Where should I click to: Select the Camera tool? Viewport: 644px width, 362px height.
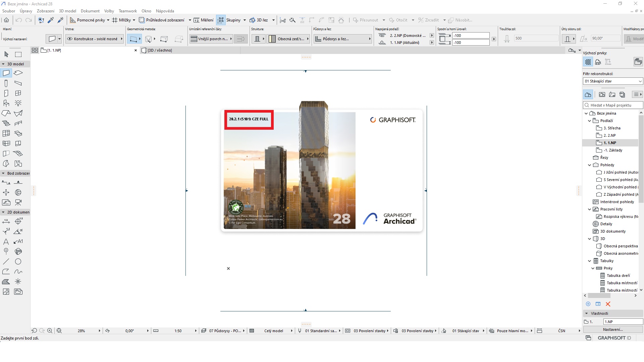coord(18,202)
